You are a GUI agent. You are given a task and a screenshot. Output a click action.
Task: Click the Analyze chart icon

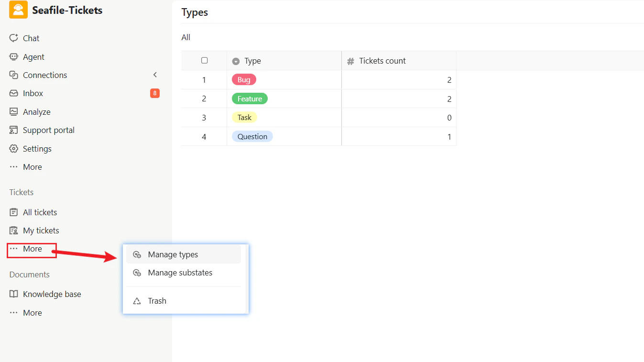tap(14, 112)
